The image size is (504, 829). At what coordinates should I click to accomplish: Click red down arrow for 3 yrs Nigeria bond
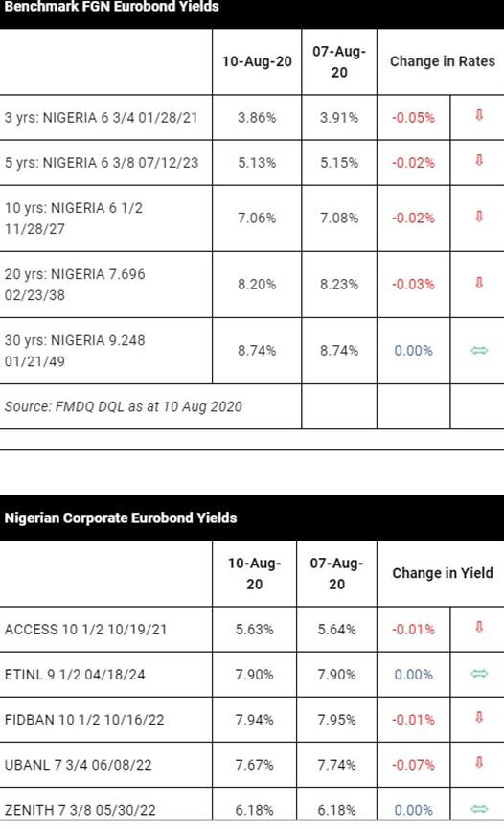pyautogui.click(x=479, y=115)
